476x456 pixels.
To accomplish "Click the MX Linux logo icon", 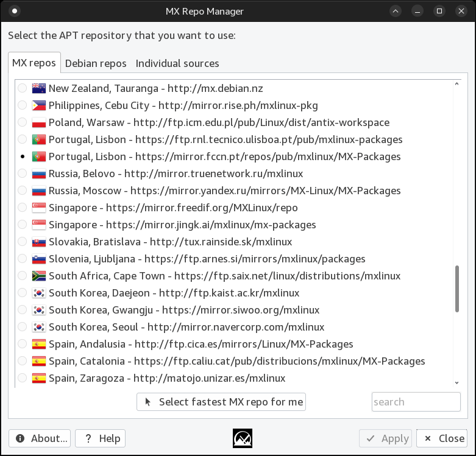I will click(242, 438).
